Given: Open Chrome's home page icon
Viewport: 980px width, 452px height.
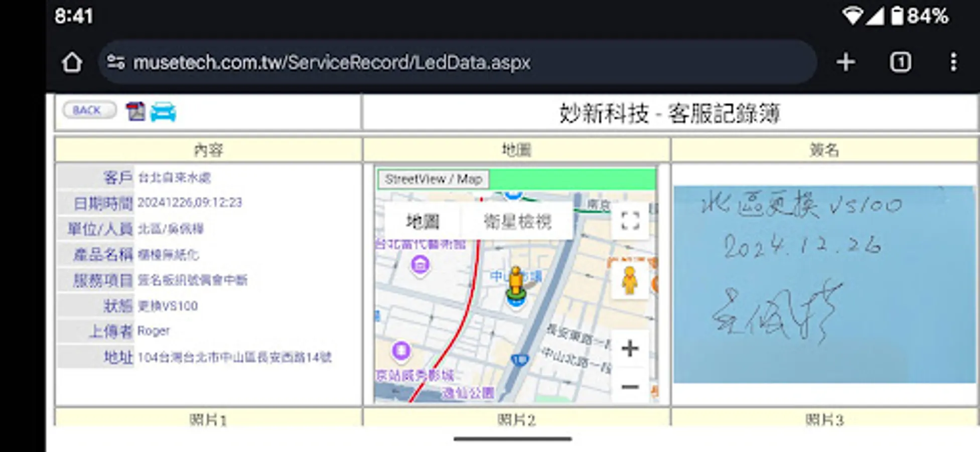Looking at the screenshot, I should (x=73, y=62).
